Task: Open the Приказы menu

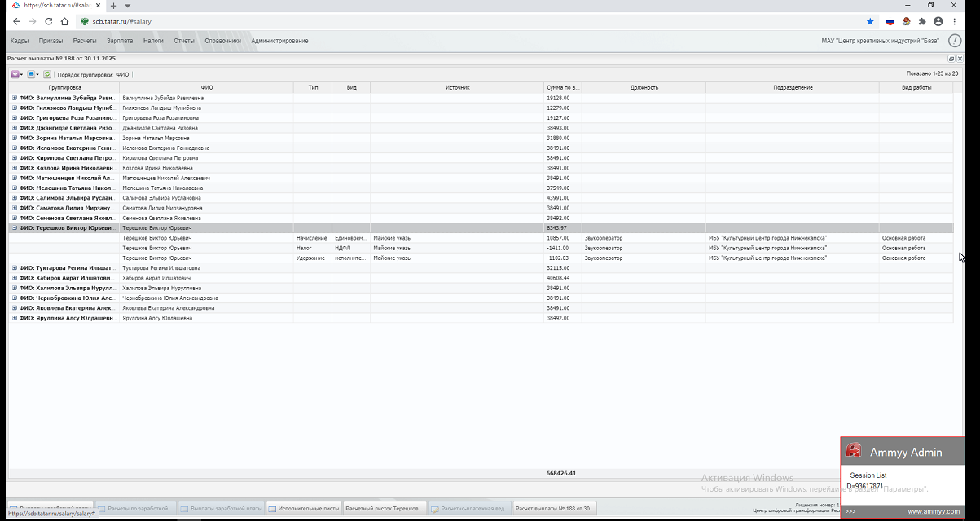Action: pos(51,41)
